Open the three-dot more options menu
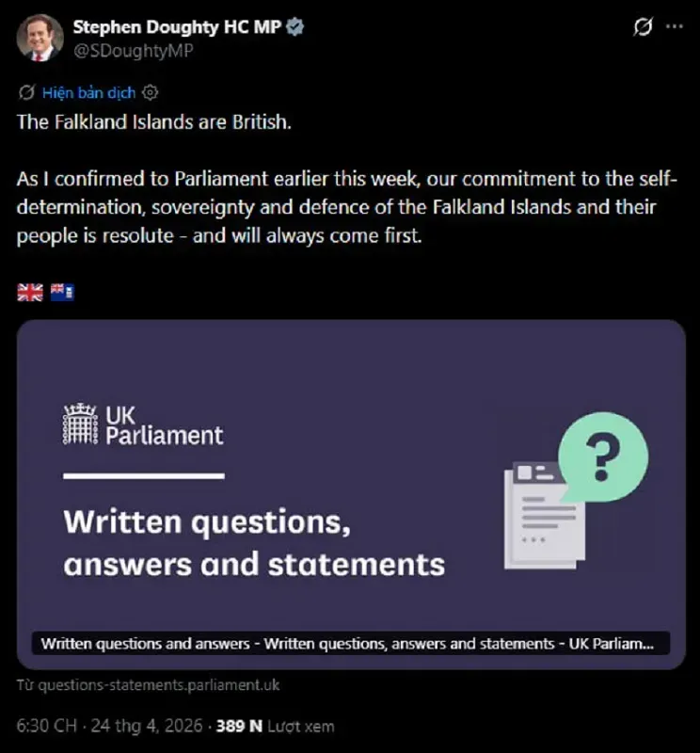This screenshot has height=753, width=700. point(674,27)
